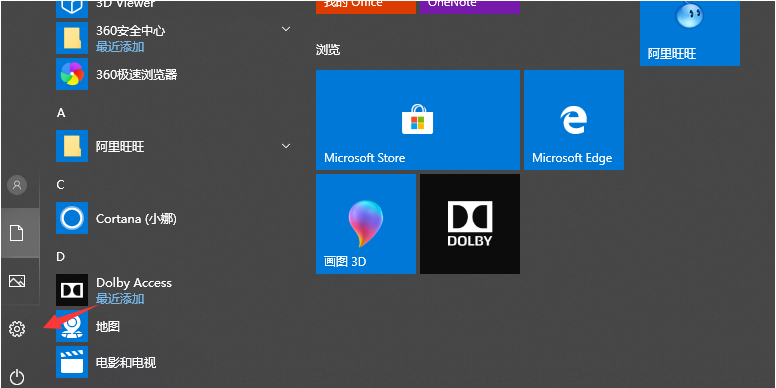Open the 画图 3D tile
This screenshot has width=776, height=388.
tap(366, 224)
